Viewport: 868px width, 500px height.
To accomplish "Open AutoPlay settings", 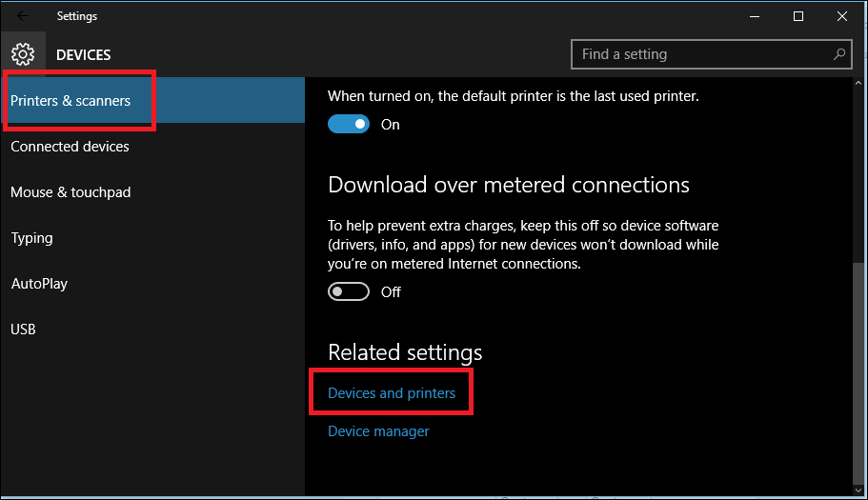I will pos(39,284).
